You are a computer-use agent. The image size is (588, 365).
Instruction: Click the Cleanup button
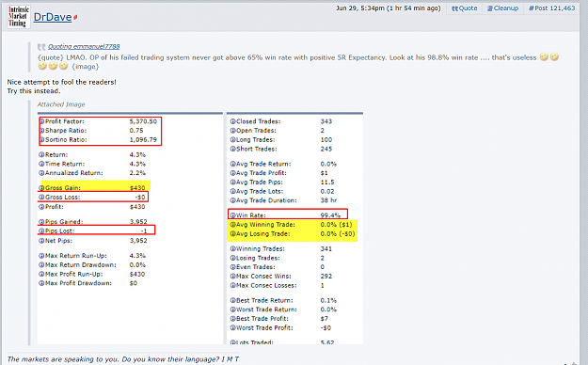(x=503, y=8)
